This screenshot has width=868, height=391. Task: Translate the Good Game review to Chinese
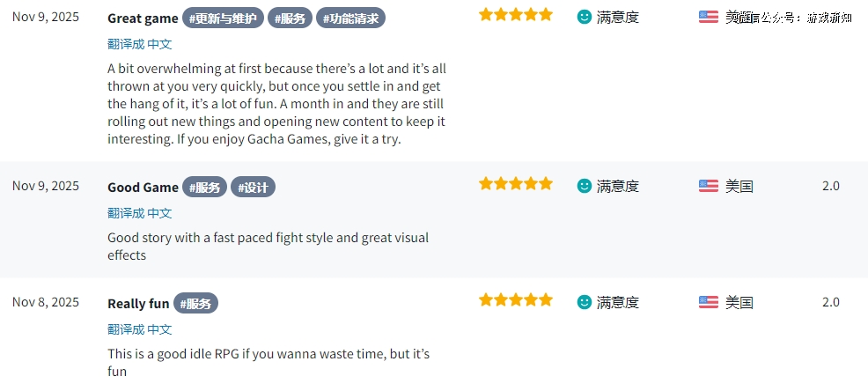139,213
